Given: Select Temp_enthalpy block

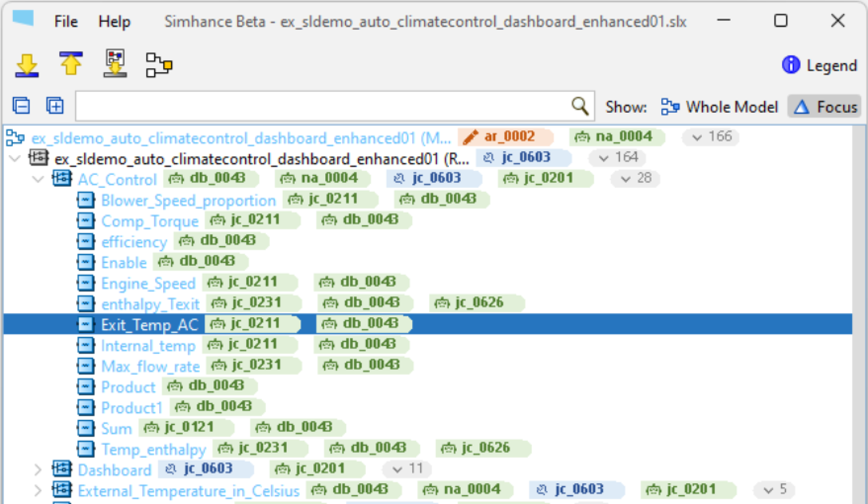Looking at the screenshot, I should coord(153,449).
